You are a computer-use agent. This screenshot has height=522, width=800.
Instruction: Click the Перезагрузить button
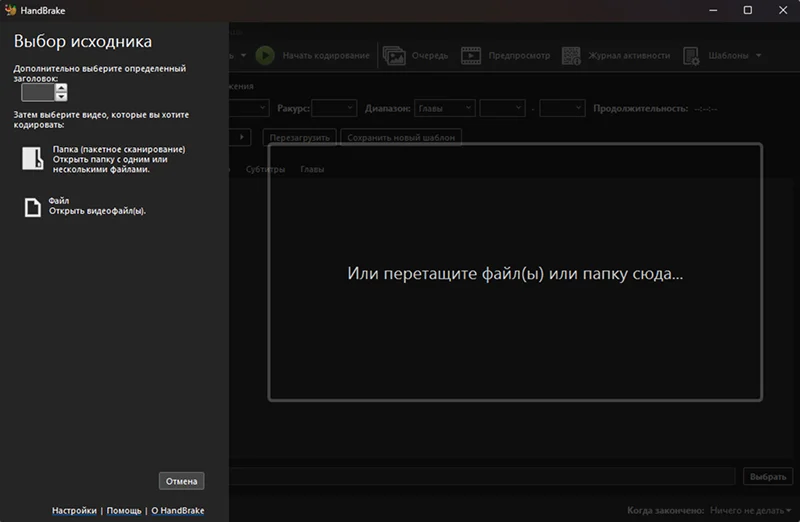[299, 137]
